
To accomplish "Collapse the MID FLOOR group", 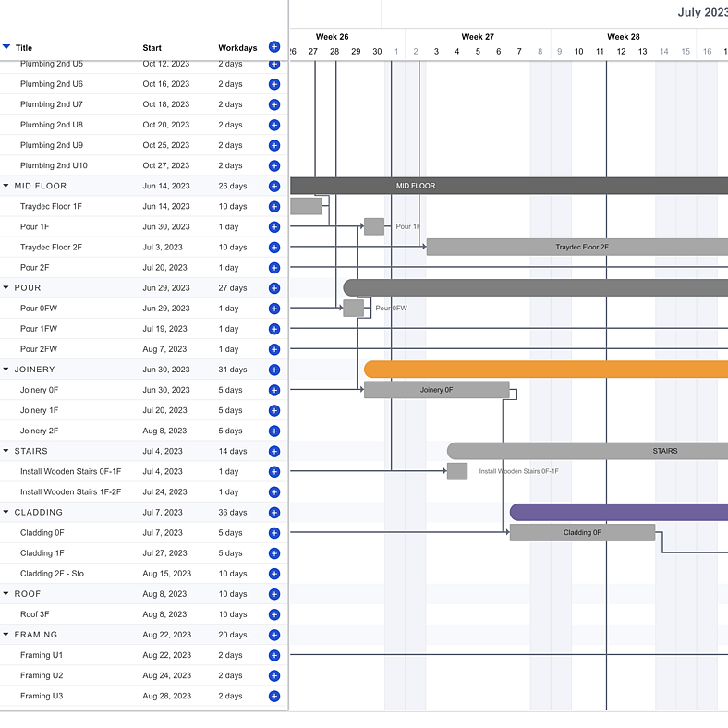I will (x=6, y=187).
